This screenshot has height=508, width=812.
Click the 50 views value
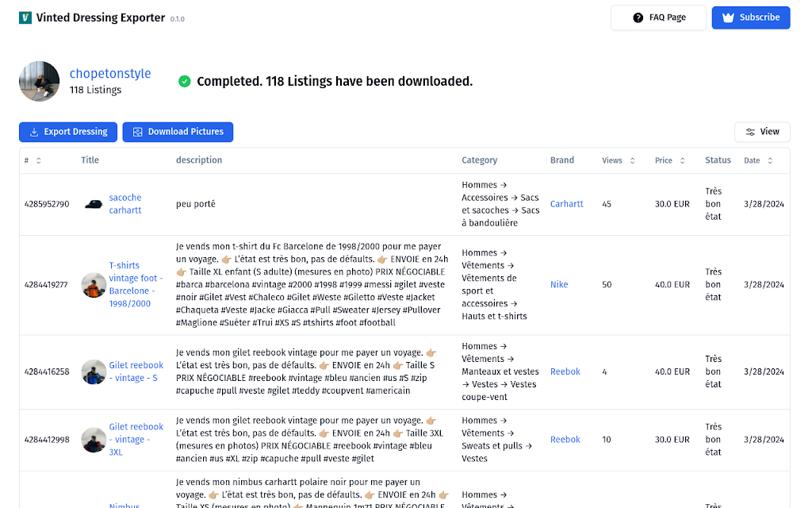coord(607,285)
